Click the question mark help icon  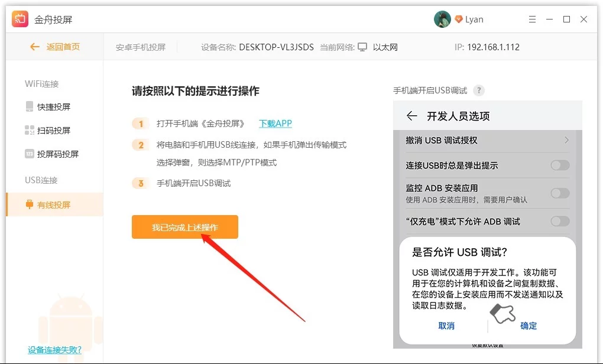479,90
